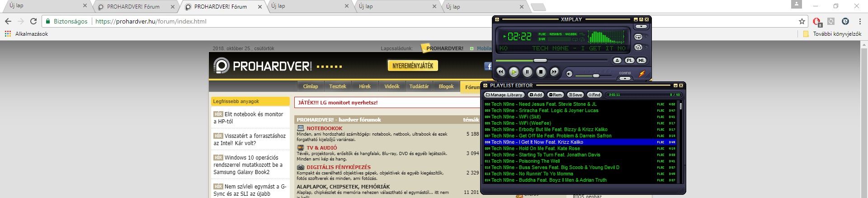Screen dimensions: 868x198
Task: Select track Sriracha Feat. Logic & Joyner Lucas
Action: tap(581, 110)
